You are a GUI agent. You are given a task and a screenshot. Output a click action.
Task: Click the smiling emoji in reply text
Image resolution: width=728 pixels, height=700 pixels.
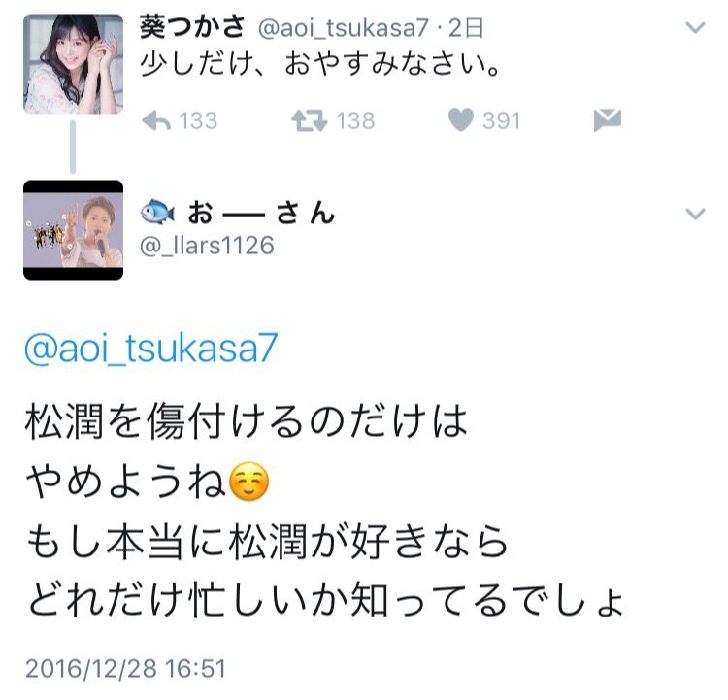tap(249, 482)
